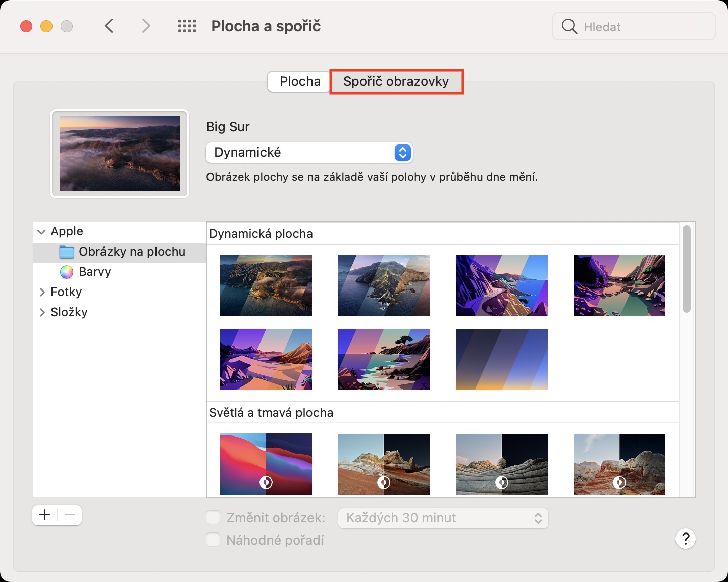Collapse the Apple section in sidebar

(x=41, y=232)
